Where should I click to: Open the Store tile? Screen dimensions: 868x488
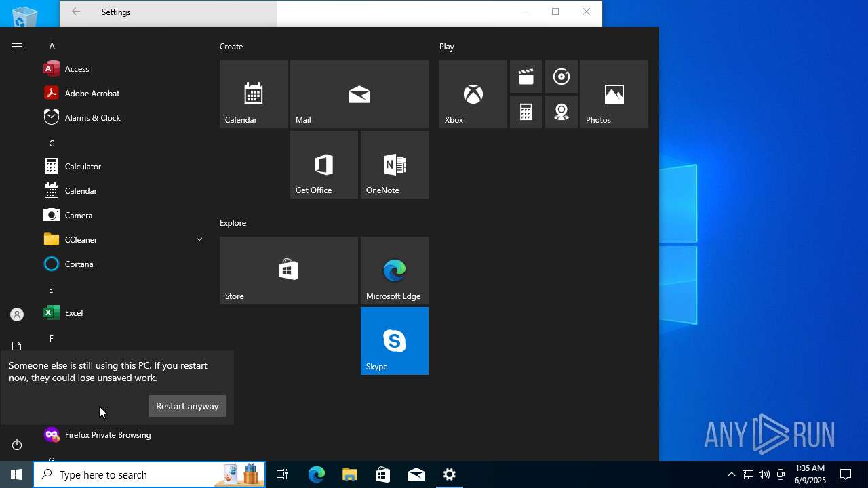tap(289, 270)
